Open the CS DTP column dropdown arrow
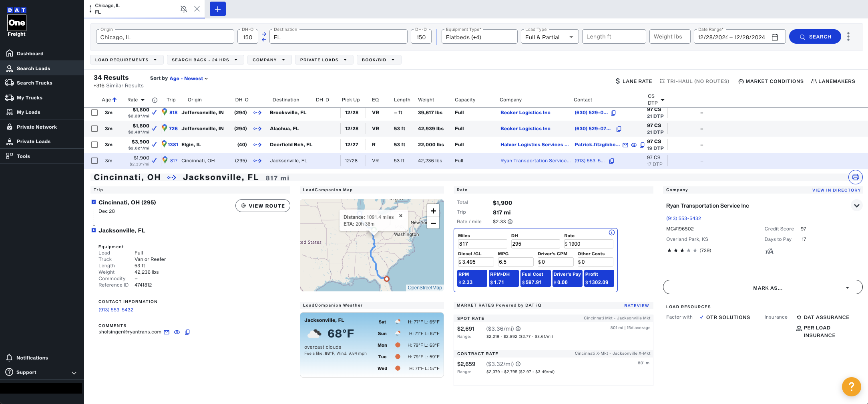 pyautogui.click(x=663, y=100)
